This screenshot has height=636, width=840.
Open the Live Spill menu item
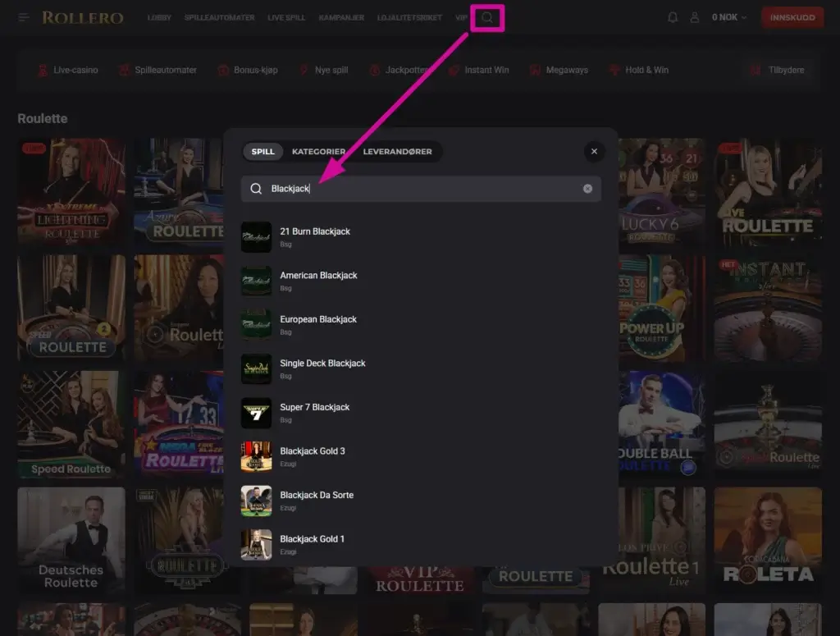tap(286, 18)
